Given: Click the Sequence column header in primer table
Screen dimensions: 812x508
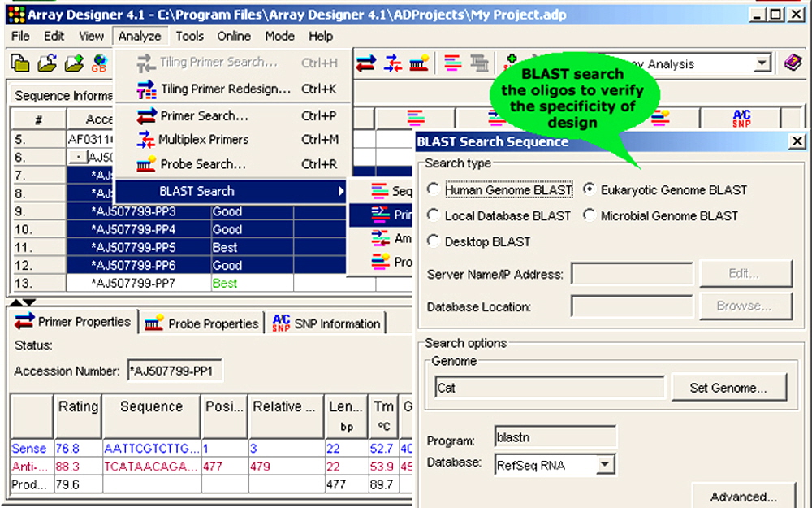Looking at the screenshot, I should click(x=151, y=416).
